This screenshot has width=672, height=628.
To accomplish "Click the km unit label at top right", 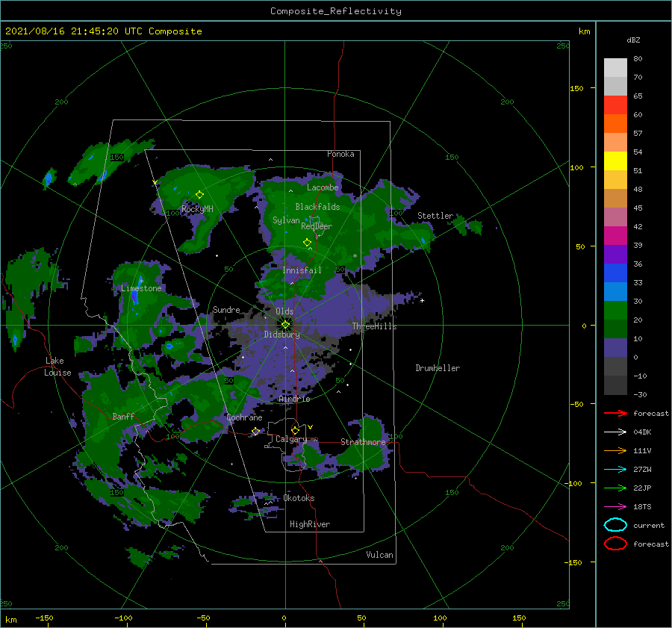I will coord(584,31).
